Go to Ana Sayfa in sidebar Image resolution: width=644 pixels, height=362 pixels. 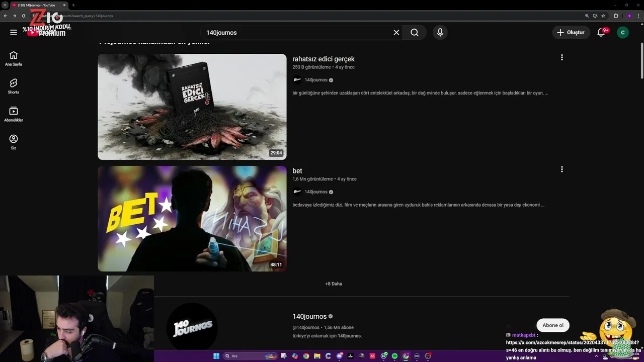pyautogui.click(x=14, y=58)
